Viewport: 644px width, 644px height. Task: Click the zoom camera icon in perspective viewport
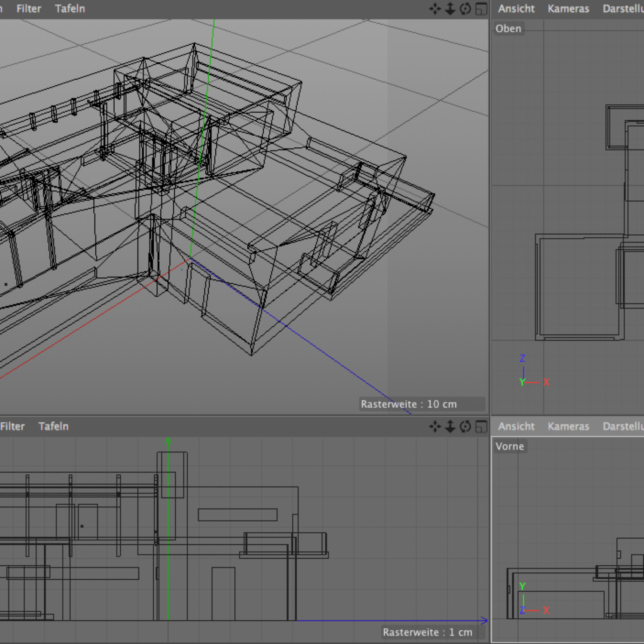tap(450, 9)
